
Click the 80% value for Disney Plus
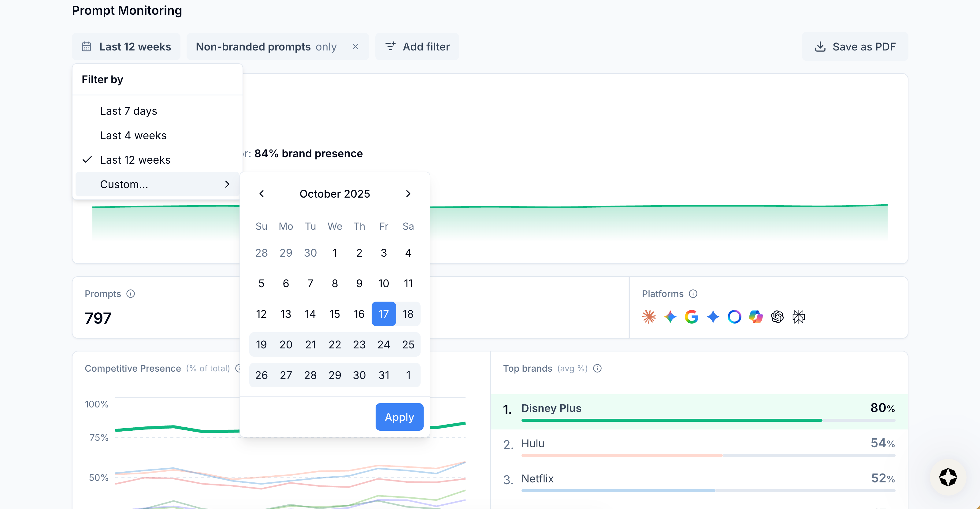[883, 408]
